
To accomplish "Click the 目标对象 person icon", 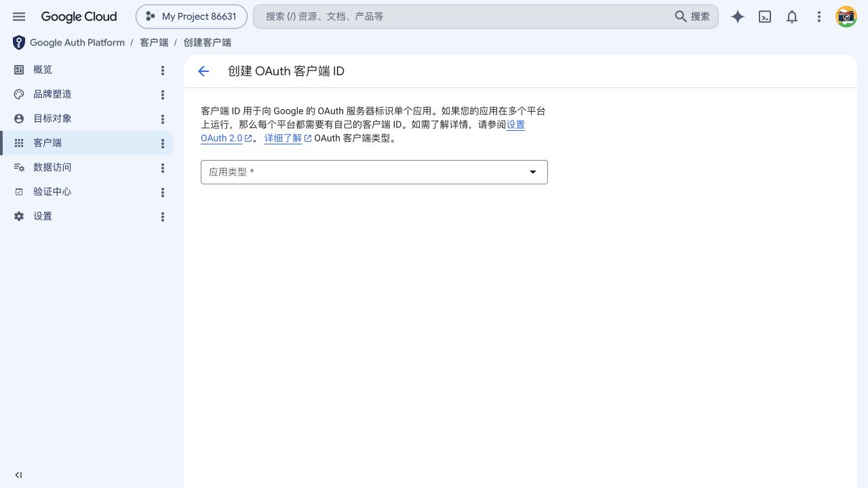I will click(19, 119).
